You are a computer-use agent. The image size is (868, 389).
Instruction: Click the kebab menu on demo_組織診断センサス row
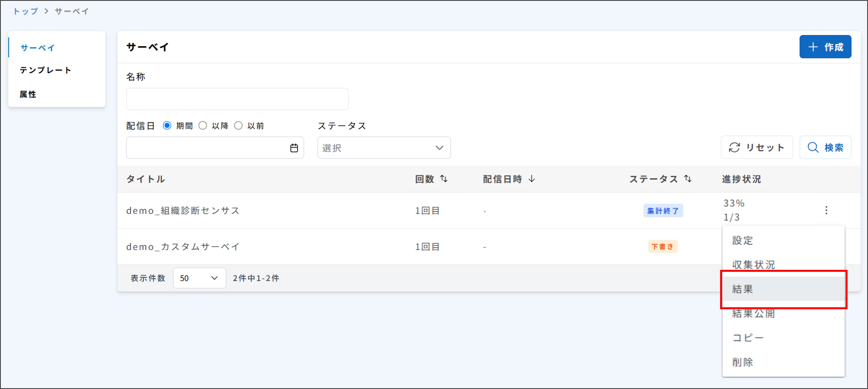(x=827, y=210)
